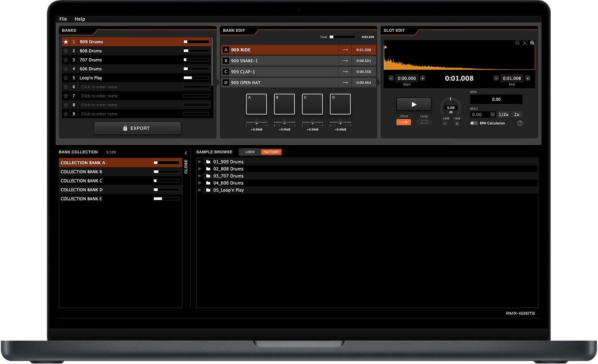
Task: Trigger pad A
Action: point(256,104)
